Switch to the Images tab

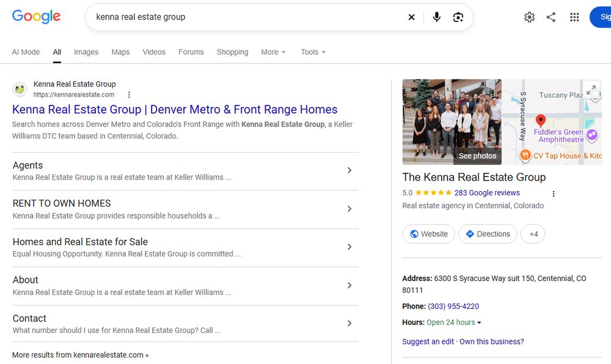tap(86, 52)
